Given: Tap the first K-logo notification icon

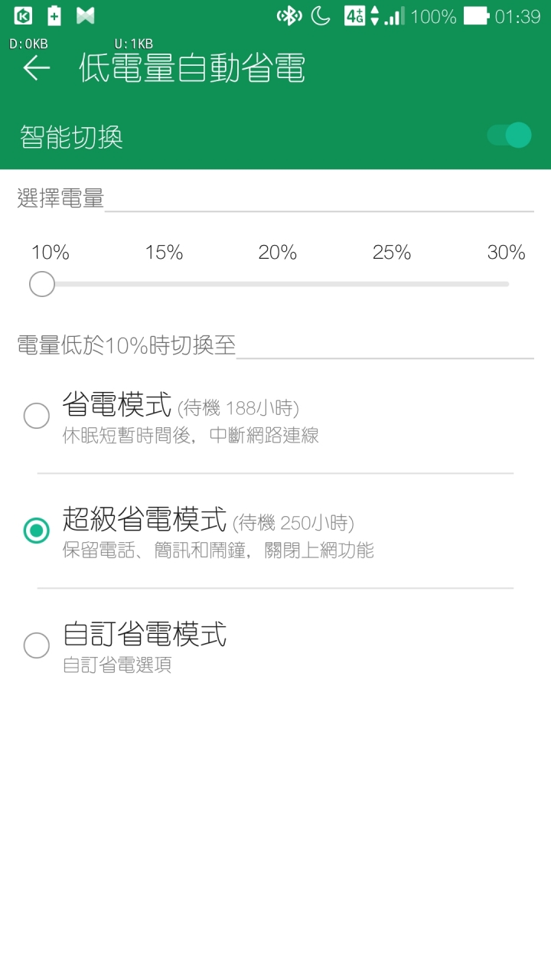Looking at the screenshot, I should click(x=23, y=15).
